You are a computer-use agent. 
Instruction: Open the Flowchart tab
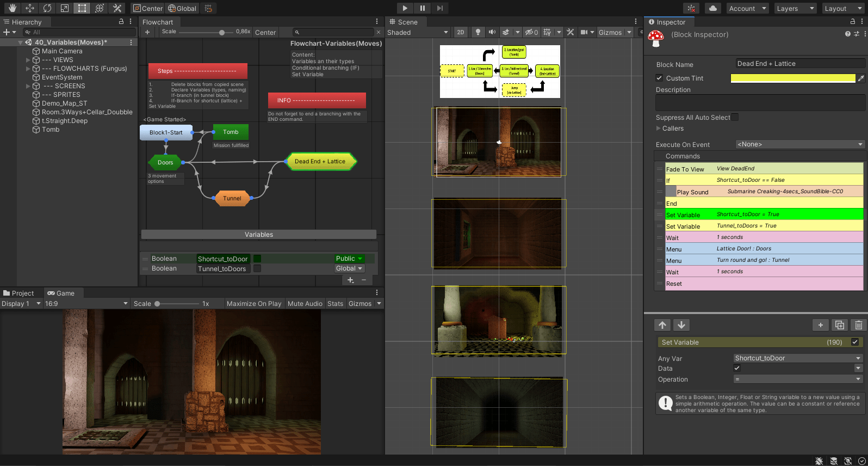pyautogui.click(x=158, y=22)
